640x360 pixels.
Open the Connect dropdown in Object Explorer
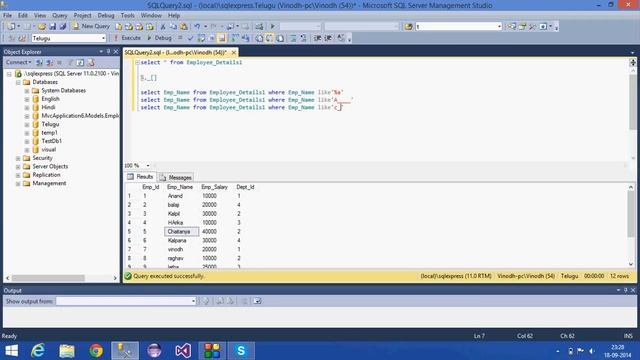[18, 62]
